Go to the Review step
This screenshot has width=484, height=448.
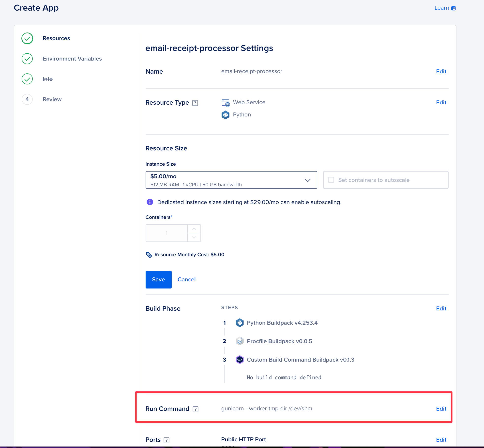pyautogui.click(x=52, y=99)
